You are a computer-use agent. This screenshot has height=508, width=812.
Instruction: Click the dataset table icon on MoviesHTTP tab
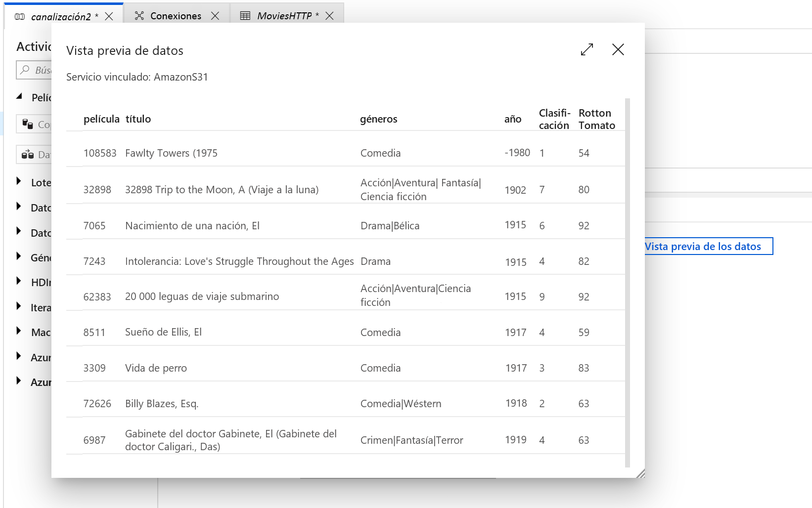[x=245, y=16]
